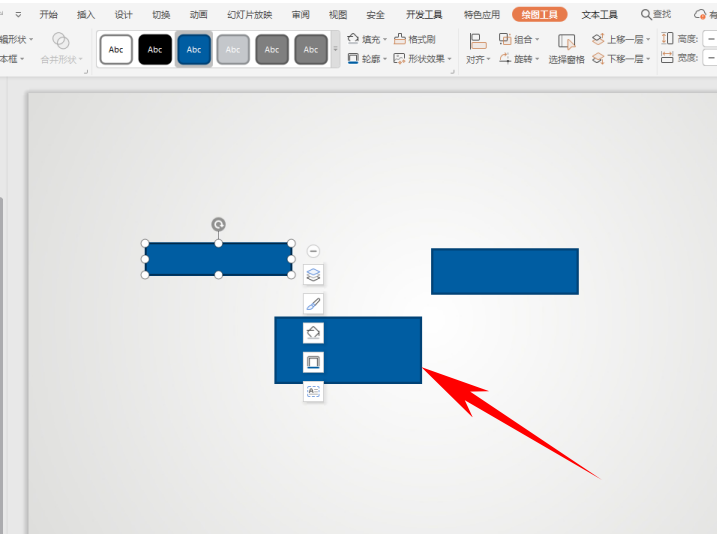Open the 选择窗格 selection pane
717x534 pixels.
click(567, 49)
